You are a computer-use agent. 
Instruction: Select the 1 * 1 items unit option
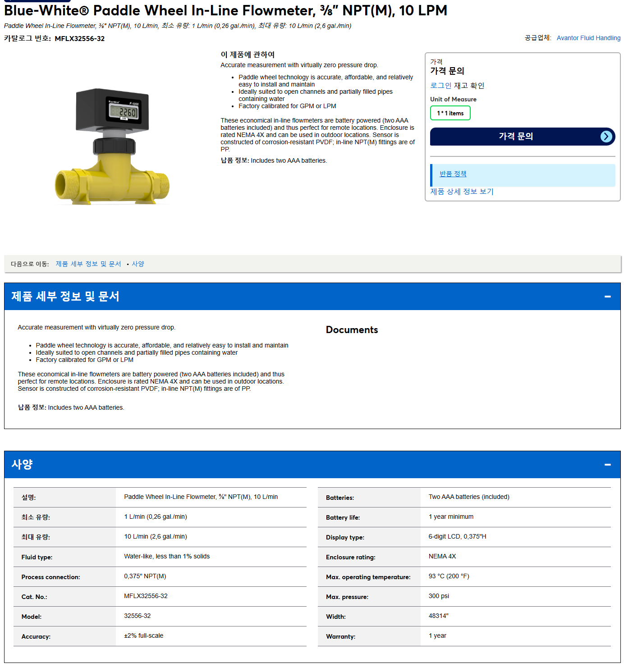coord(450,113)
